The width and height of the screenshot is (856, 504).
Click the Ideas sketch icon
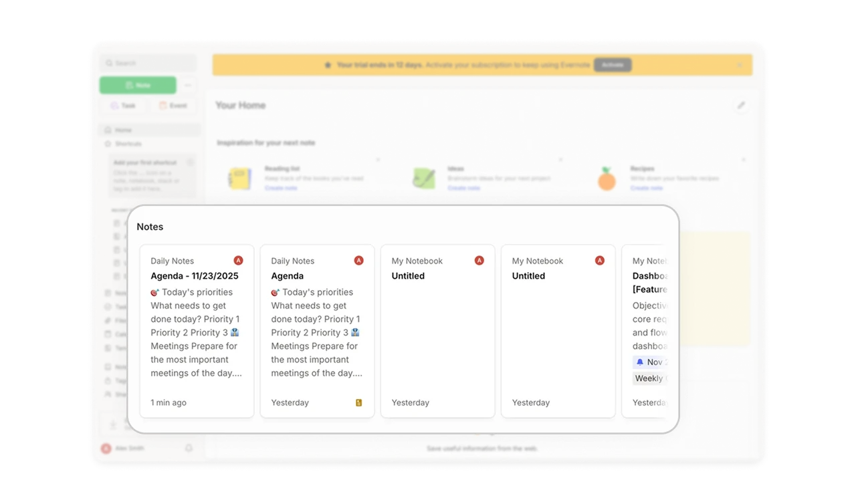click(424, 178)
